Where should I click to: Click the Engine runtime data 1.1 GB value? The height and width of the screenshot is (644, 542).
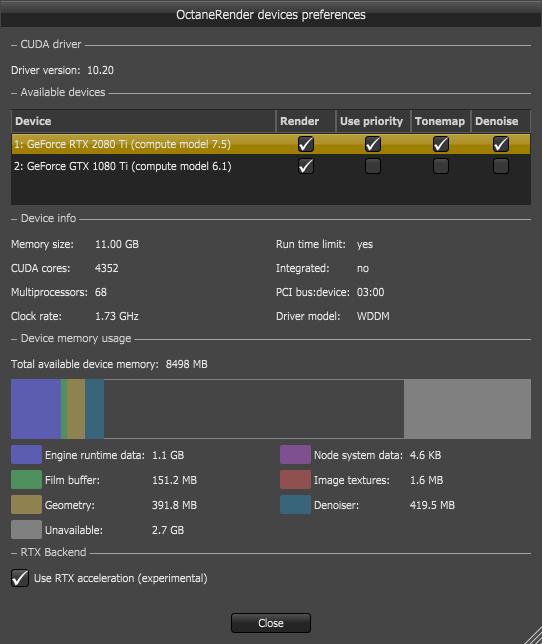[168, 455]
